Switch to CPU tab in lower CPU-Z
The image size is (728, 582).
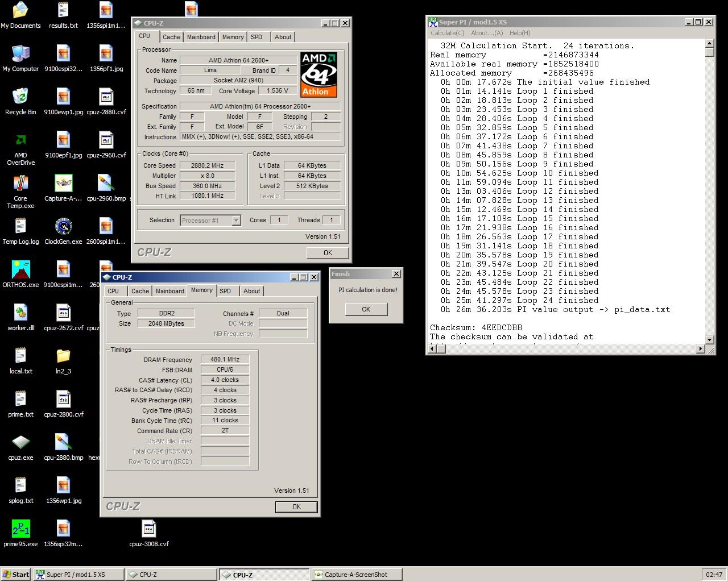point(113,291)
